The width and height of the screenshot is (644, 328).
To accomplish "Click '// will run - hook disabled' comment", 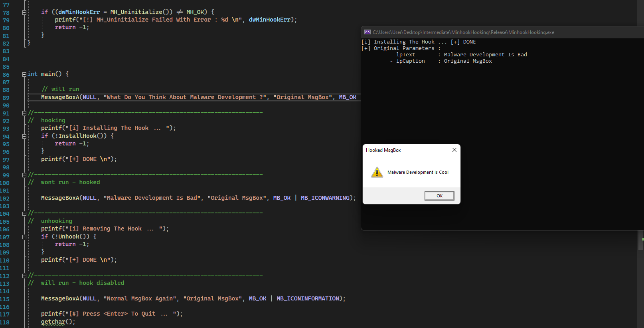I will (x=76, y=283).
